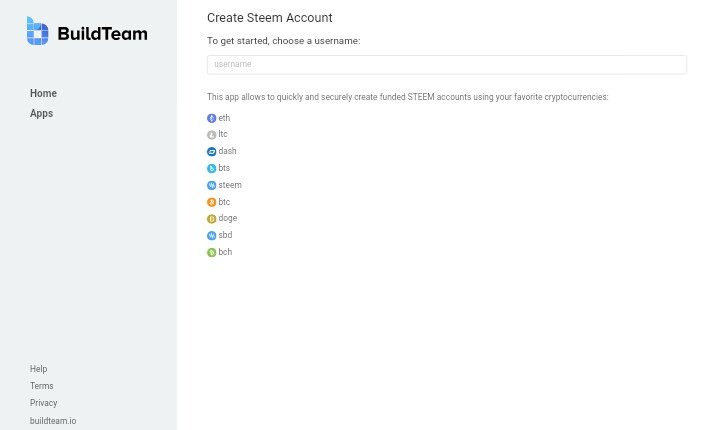Open the Help link

39,369
